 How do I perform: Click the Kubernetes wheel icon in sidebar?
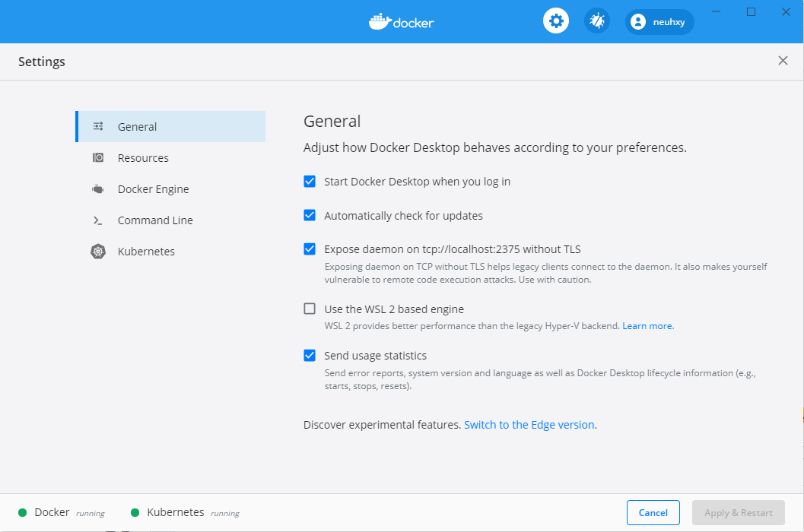pos(98,251)
